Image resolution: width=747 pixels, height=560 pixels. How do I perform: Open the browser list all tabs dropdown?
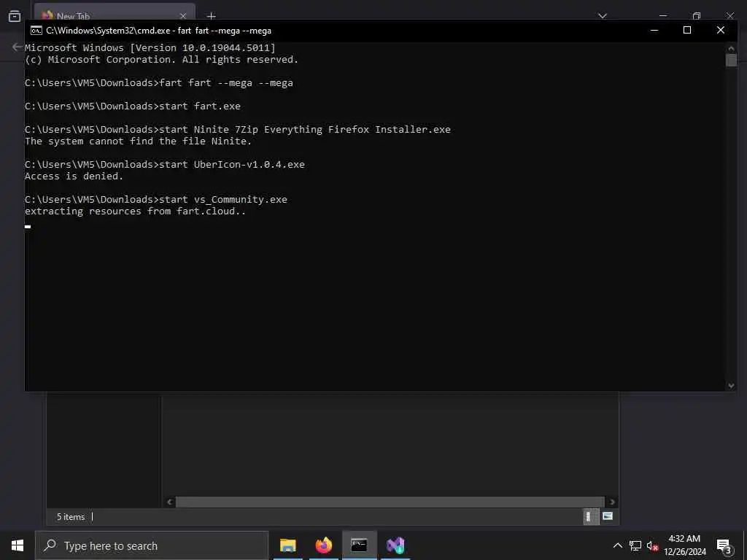[x=603, y=16]
